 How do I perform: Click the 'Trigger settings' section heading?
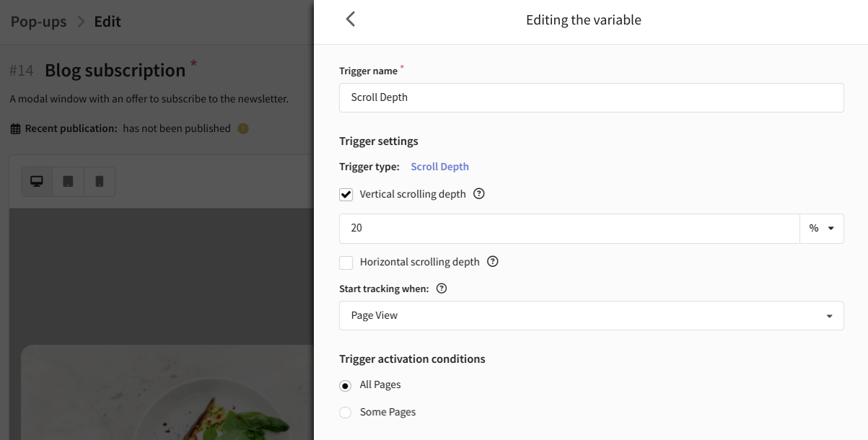coord(379,141)
